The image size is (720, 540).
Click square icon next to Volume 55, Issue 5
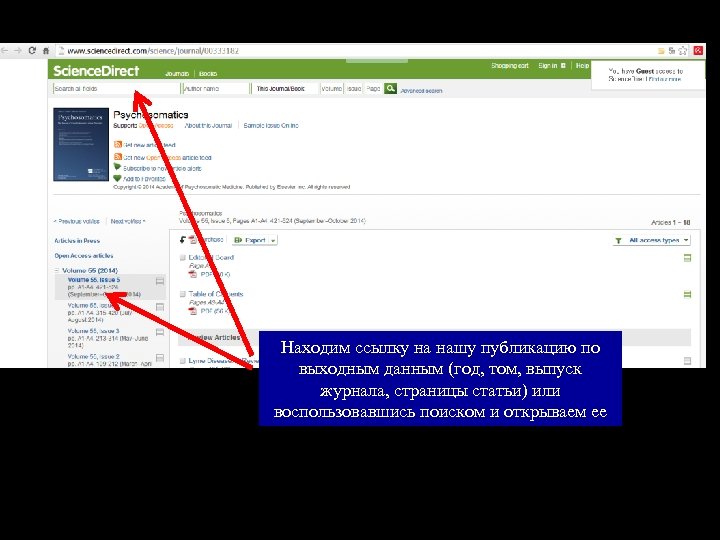pos(160,281)
